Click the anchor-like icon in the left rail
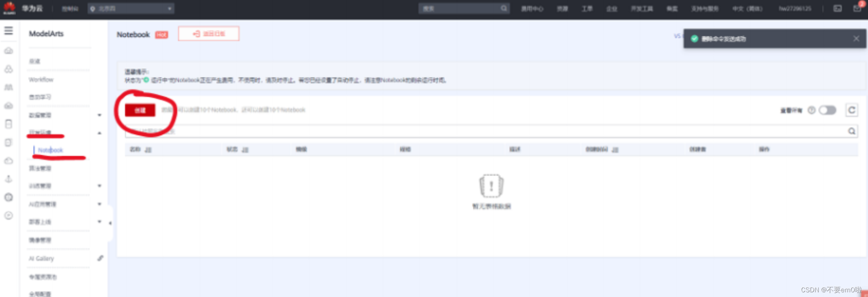Screen dimensions: 868x297 tap(9, 179)
